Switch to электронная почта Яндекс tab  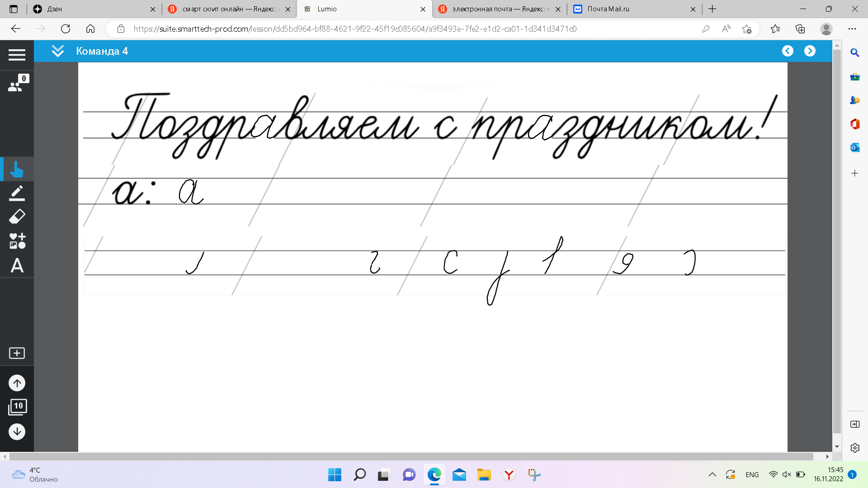pos(500,9)
